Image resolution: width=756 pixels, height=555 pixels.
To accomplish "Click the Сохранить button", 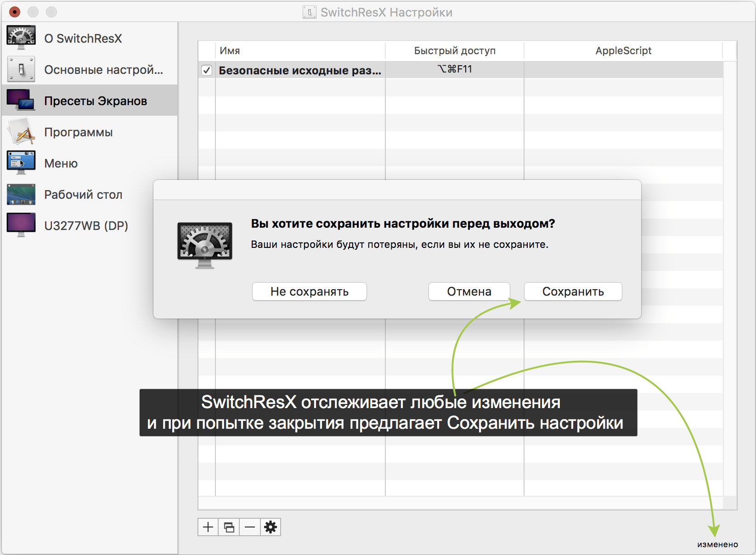I will point(573,292).
